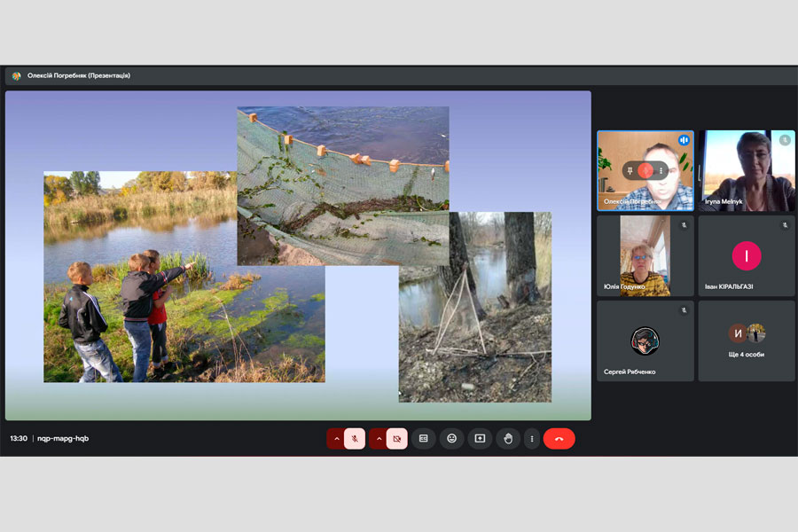Select Iryna Melnyk video tile
This screenshot has height=532, width=798.
(x=747, y=170)
